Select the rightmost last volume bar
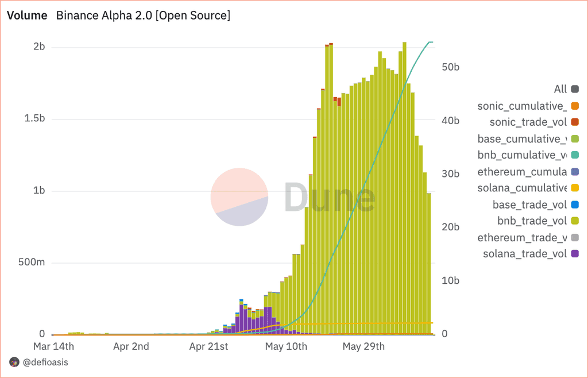This screenshot has height=378, width=588. [x=429, y=263]
